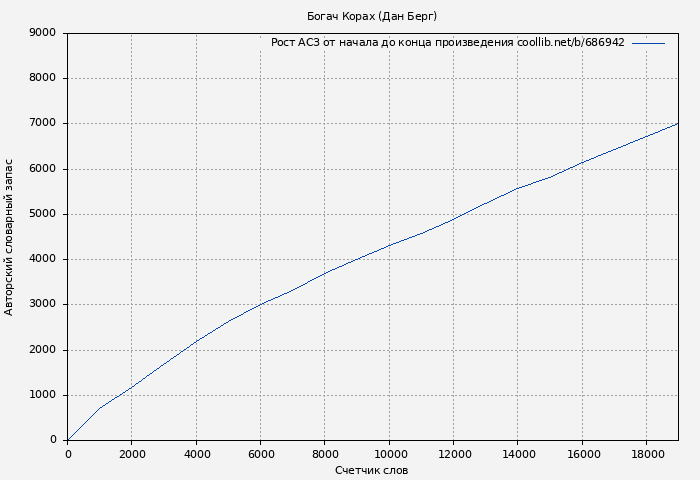
Task: Select the 10000 tick on the x-axis
Action: [x=389, y=453]
